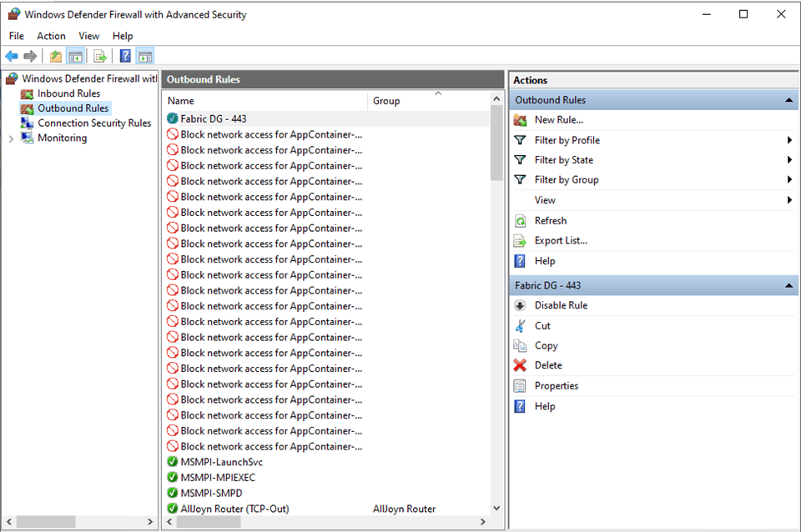Open the Action menu

(x=51, y=36)
